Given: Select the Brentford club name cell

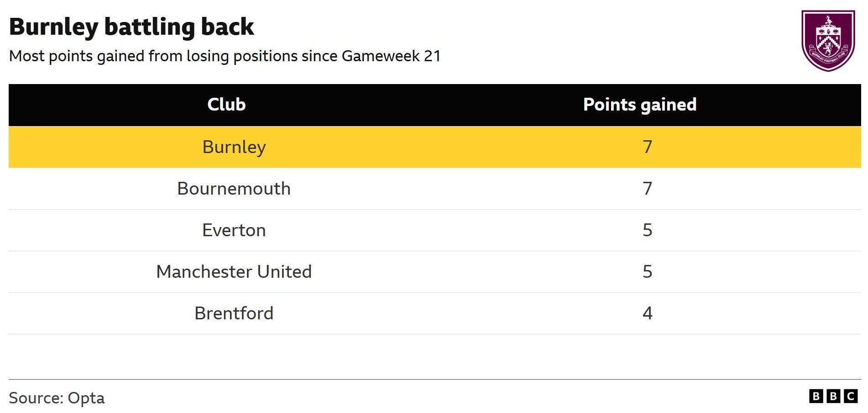Looking at the screenshot, I should tap(234, 313).
